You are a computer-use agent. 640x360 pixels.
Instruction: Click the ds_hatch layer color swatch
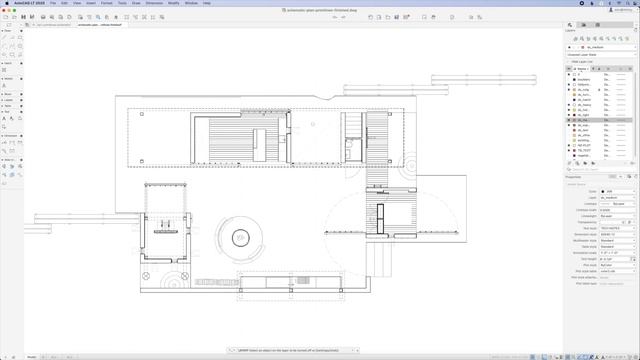click(574, 100)
